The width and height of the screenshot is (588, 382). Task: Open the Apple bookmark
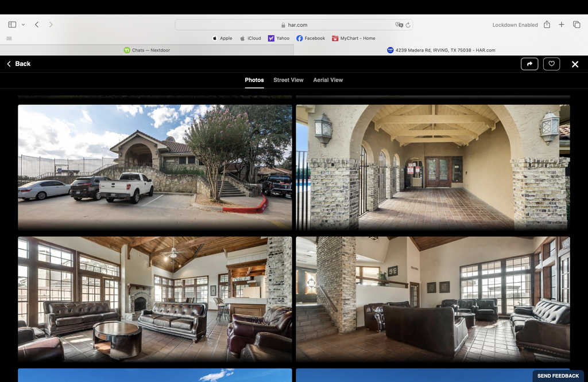(x=222, y=38)
